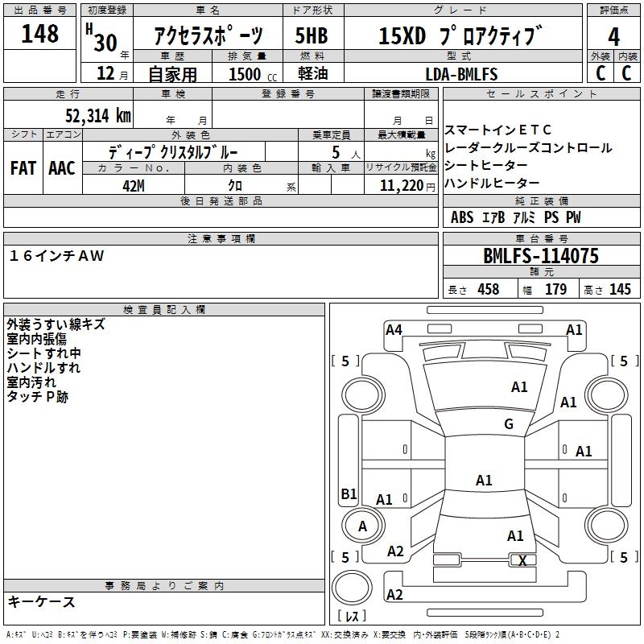644x644 pixels.
Task: Click the lot number 148 field
Action: [x=39, y=33]
